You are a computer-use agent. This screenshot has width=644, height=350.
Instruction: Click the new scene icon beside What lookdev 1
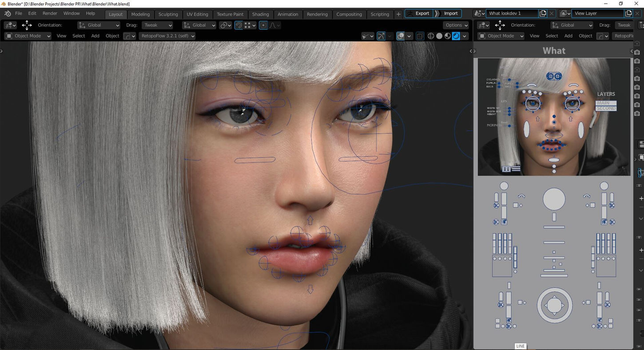[x=543, y=13]
